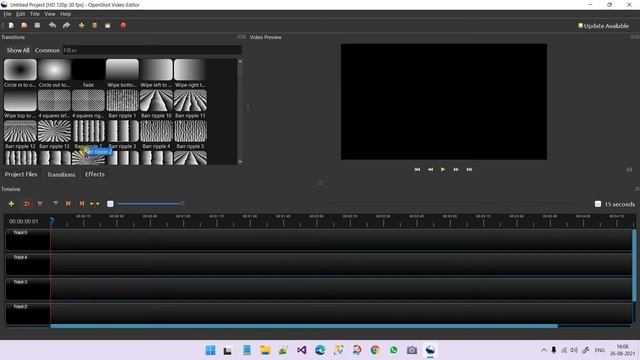
Task: Click the timeline horizontal scrollbar
Action: (304, 326)
